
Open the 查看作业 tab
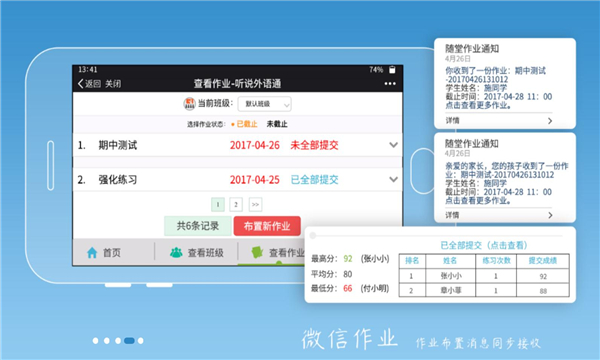[x=272, y=252]
